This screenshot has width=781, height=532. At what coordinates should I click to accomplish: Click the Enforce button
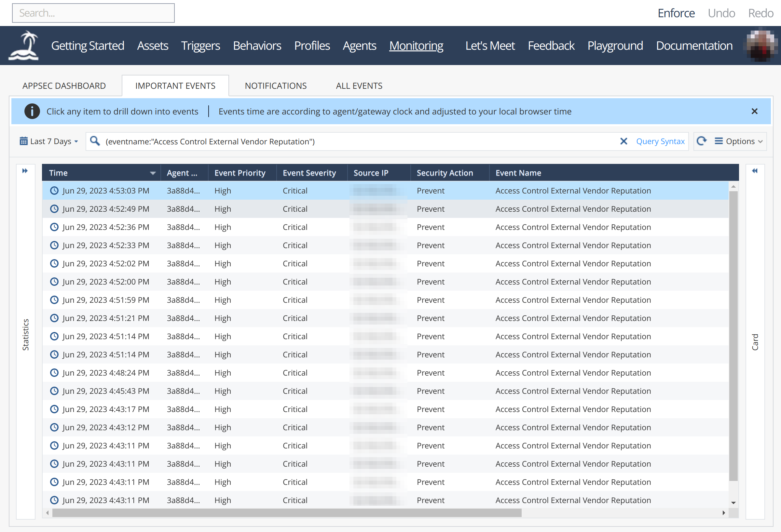(676, 13)
